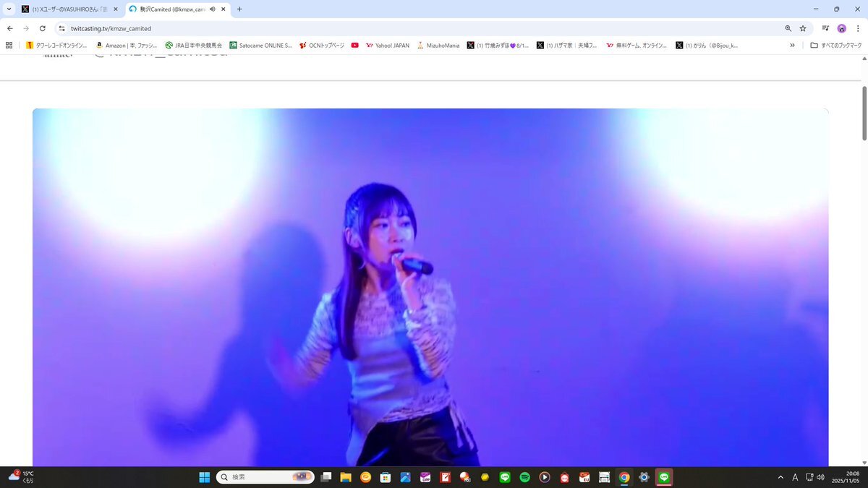
Task: Toggle the IME input mode A
Action: (795, 477)
